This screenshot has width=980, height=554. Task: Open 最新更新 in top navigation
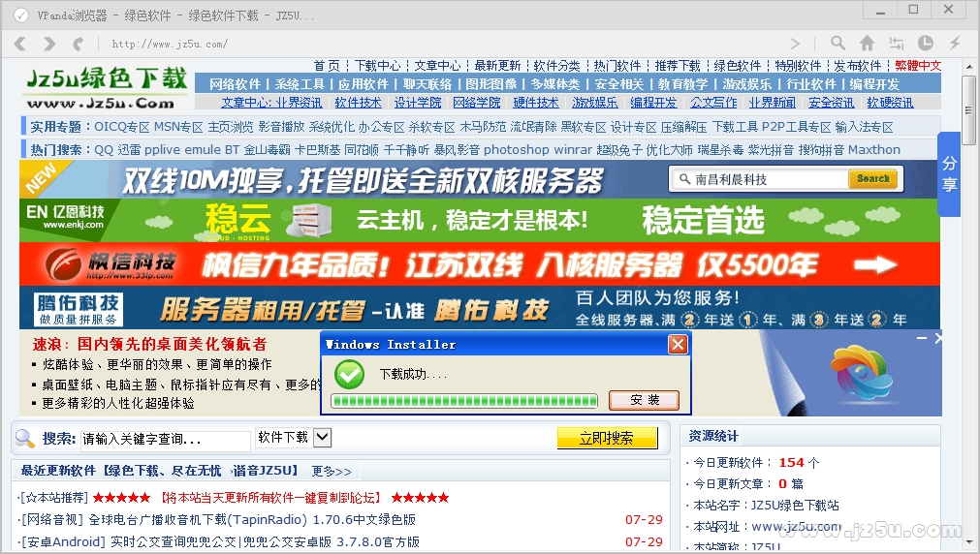[x=497, y=66]
